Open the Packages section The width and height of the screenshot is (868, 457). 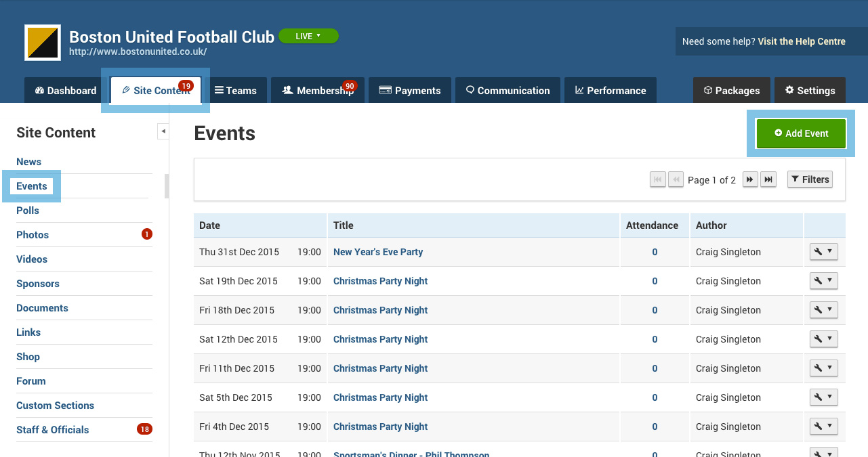731,90
